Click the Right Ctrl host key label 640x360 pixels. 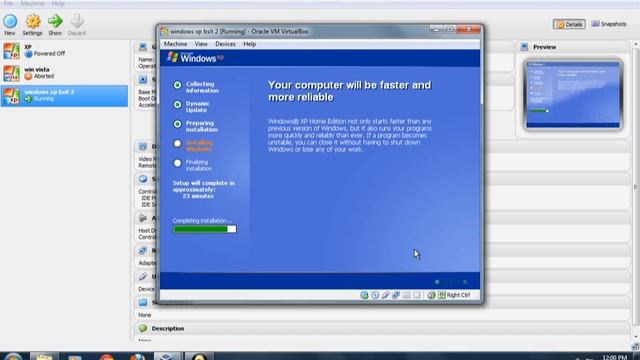(x=458, y=295)
